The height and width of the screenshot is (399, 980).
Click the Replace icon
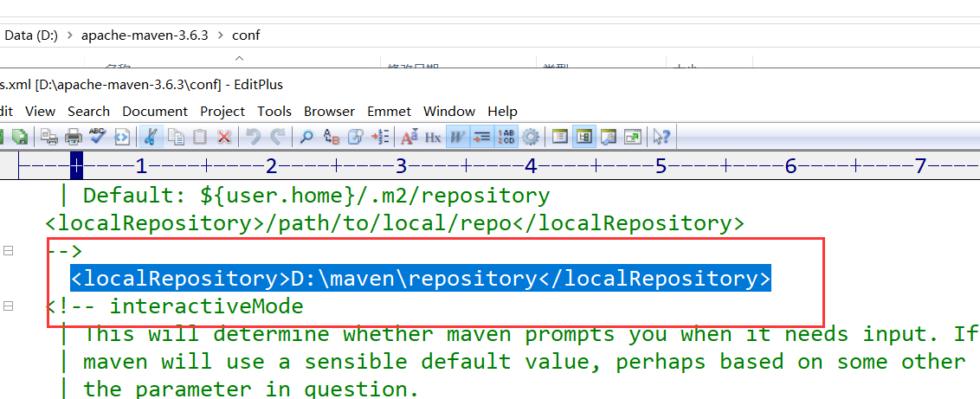(x=332, y=137)
